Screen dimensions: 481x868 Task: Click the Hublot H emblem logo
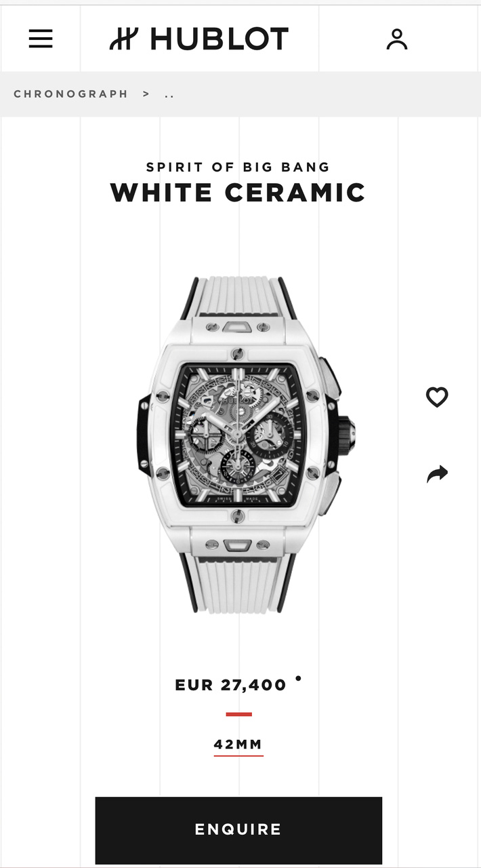tap(124, 39)
